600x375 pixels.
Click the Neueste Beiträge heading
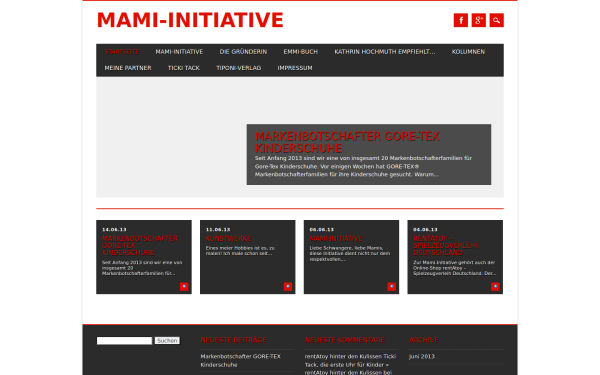pos(233,340)
